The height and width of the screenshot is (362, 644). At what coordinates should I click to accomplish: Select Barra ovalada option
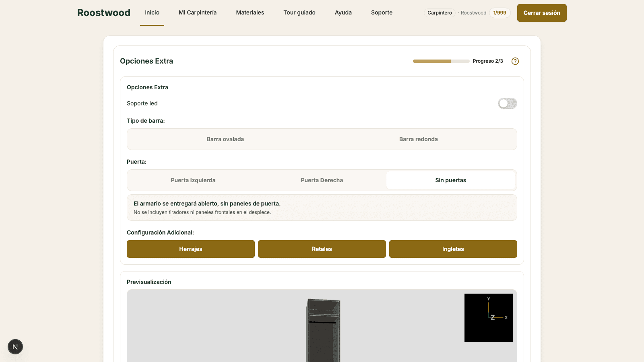(x=225, y=139)
